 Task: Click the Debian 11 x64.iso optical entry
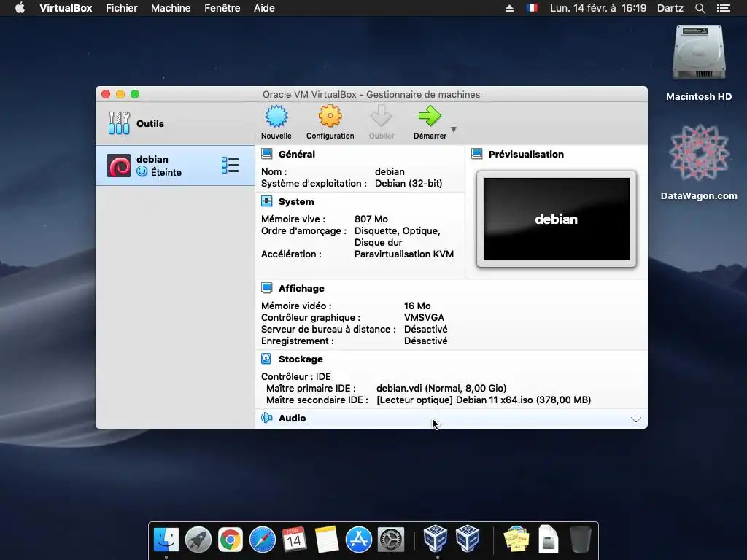coord(484,400)
